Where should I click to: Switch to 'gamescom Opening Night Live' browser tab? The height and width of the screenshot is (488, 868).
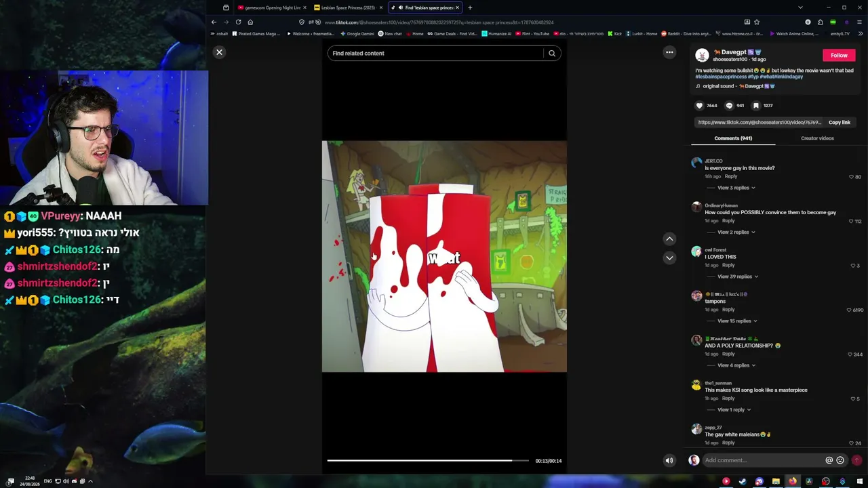point(272,7)
